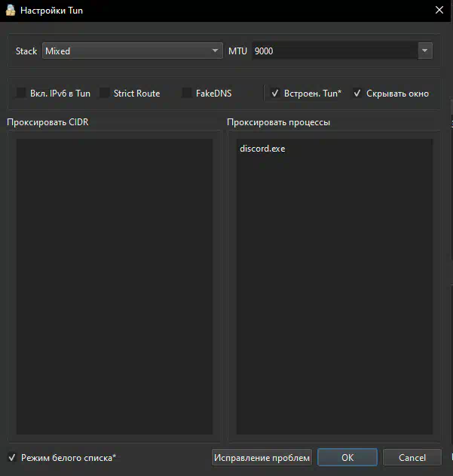Click the MTU value field 9000

335,51
